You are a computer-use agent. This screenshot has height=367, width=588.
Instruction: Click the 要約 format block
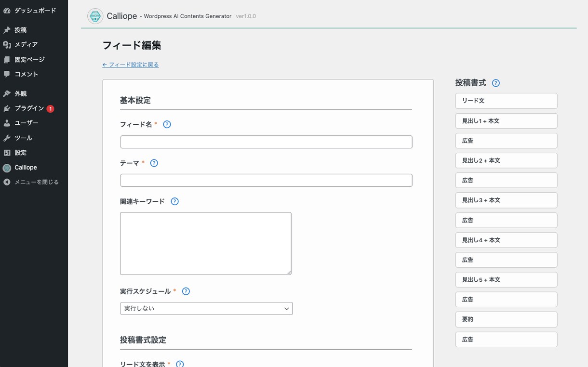click(506, 319)
